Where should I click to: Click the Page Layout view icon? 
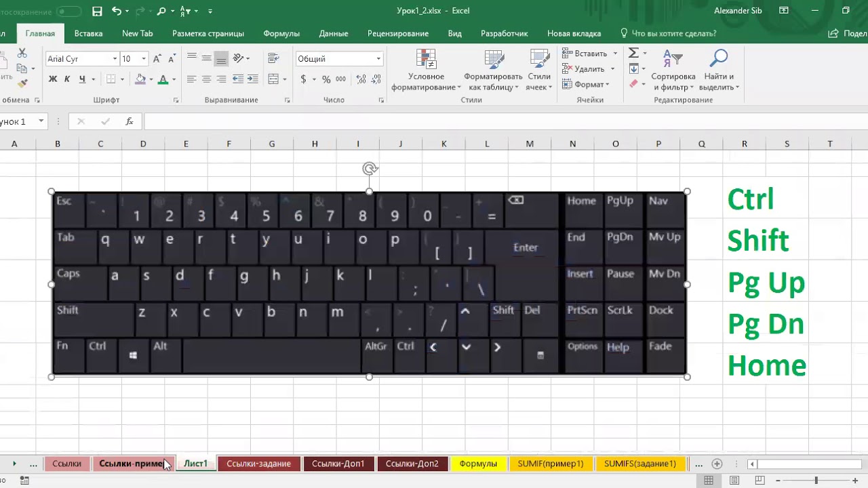[734, 481]
